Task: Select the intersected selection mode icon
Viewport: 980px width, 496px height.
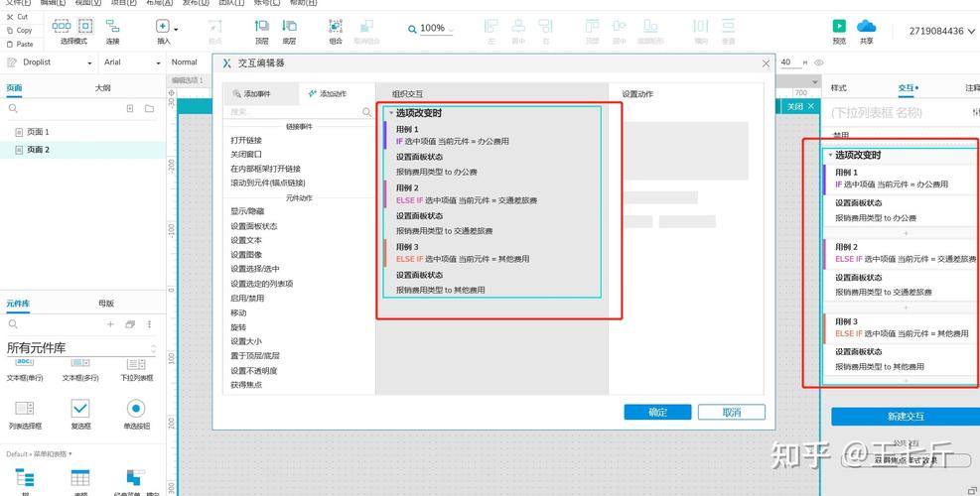Action: (x=62, y=26)
